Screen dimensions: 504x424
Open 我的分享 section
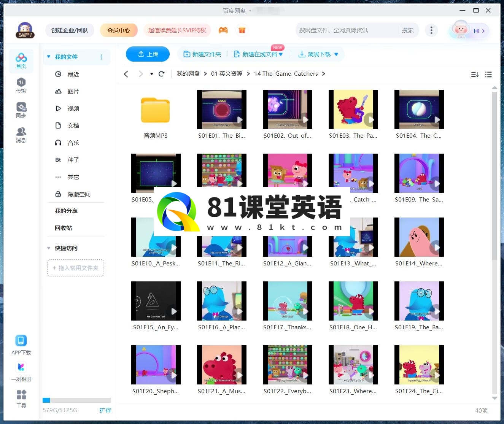tap(66, 211)
